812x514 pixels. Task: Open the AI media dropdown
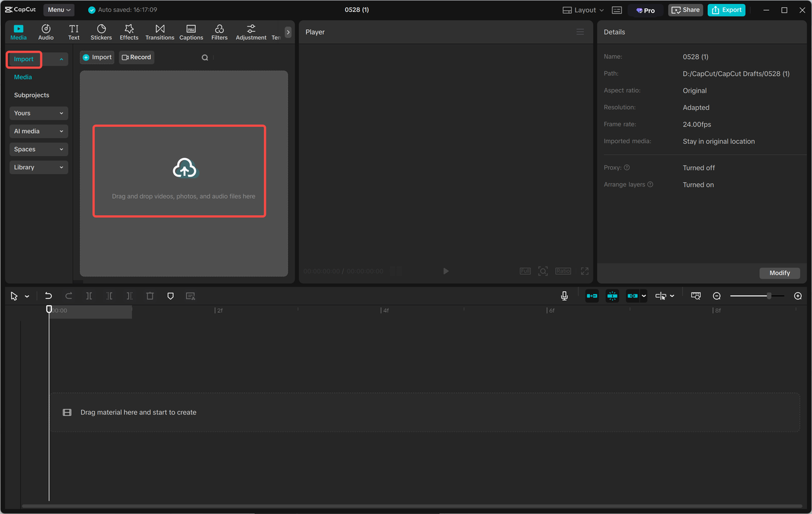(x=38, y=131)
